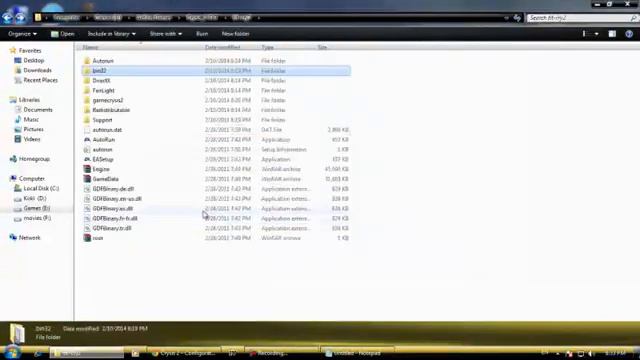Select the autorun setup information file
This screenshot has width=640, height=360.
(102, 149)
